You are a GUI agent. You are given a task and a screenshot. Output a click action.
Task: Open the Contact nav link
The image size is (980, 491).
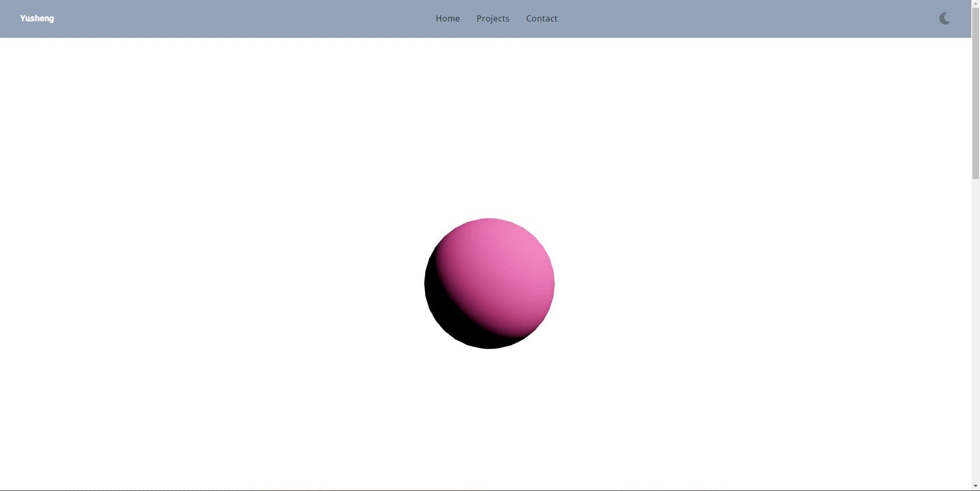[542, 18]
